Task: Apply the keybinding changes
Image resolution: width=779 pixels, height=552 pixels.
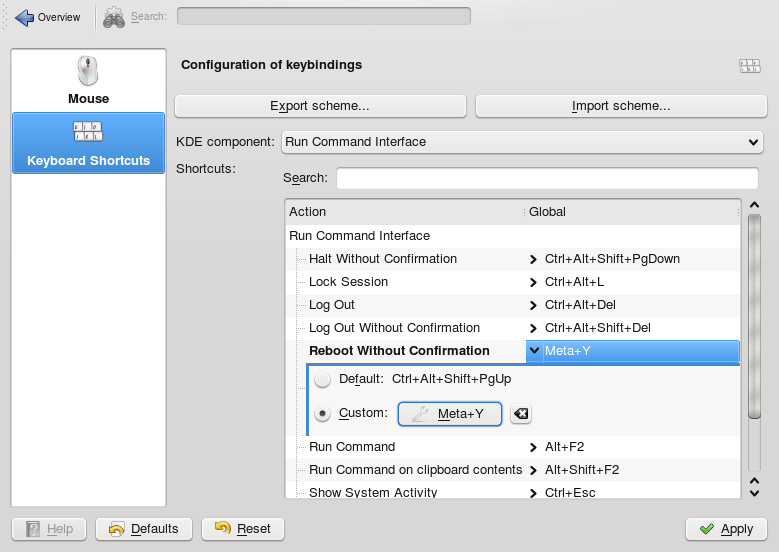Action: click(x=726, y=529)
